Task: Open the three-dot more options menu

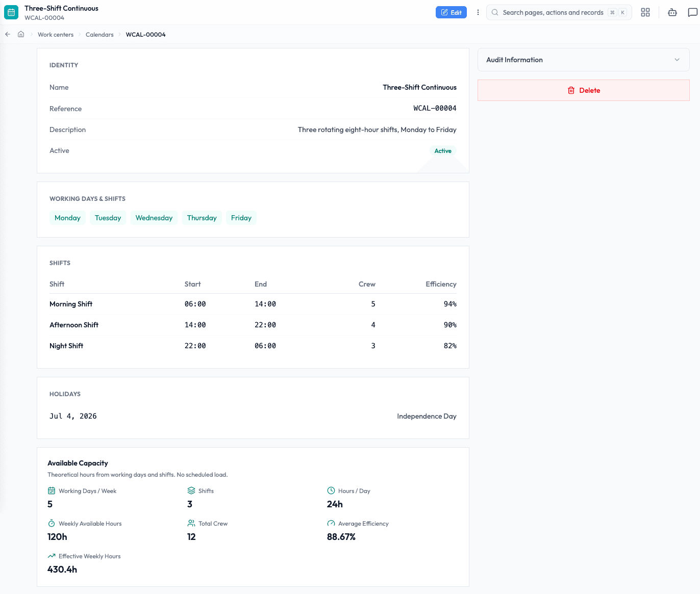Action: click(x=478, y=12)
